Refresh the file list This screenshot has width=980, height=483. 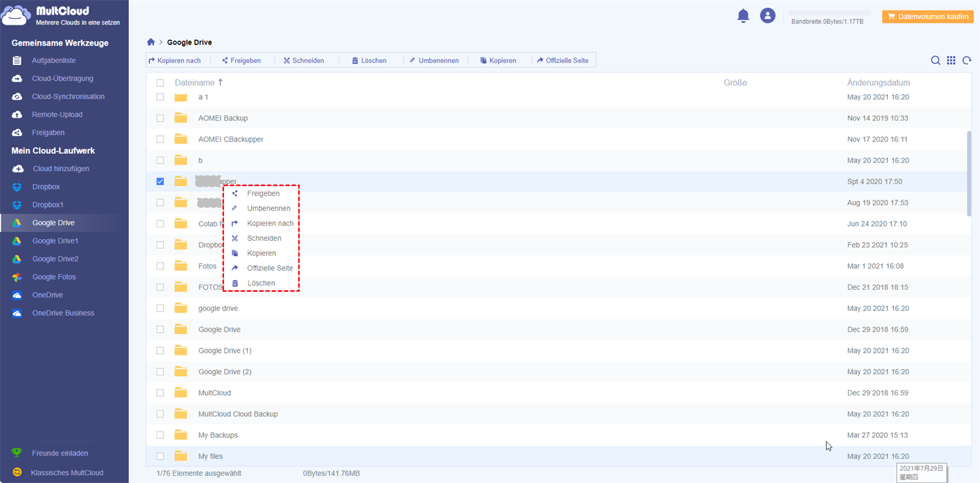tap(966, 61)
